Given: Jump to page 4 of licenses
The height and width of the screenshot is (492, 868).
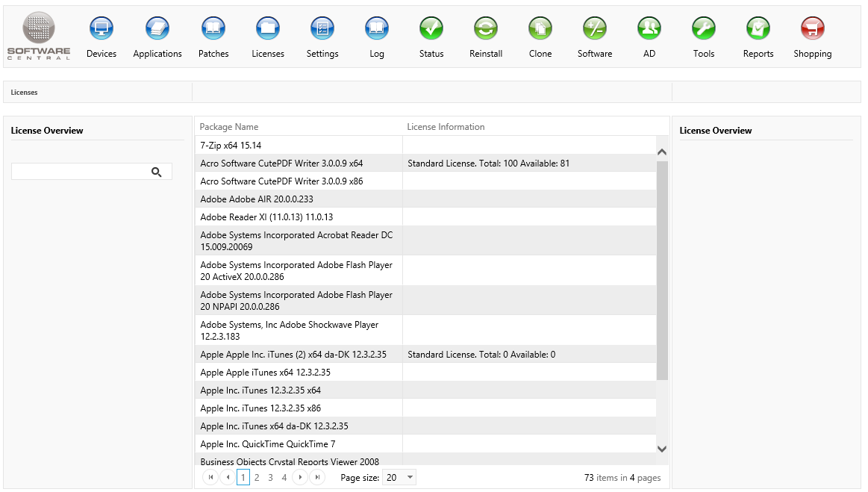Looking at the screenshot, I should click(284, 478).
